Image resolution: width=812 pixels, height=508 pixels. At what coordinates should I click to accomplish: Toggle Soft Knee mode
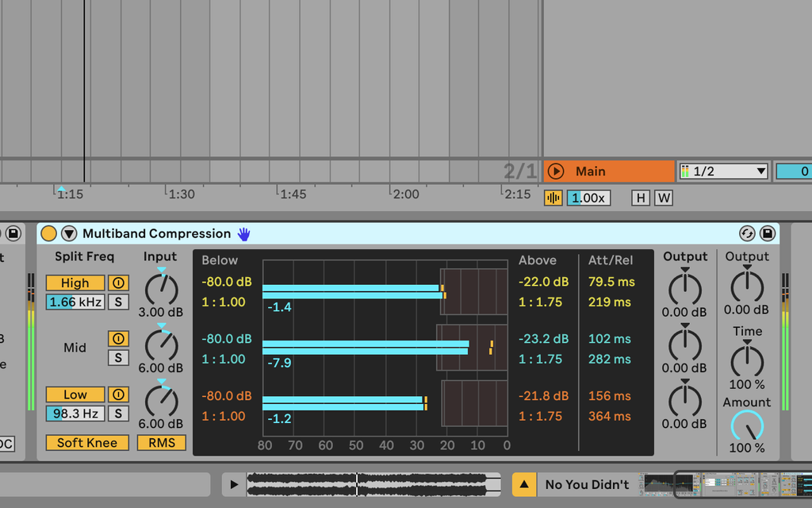tap(86, 442)
